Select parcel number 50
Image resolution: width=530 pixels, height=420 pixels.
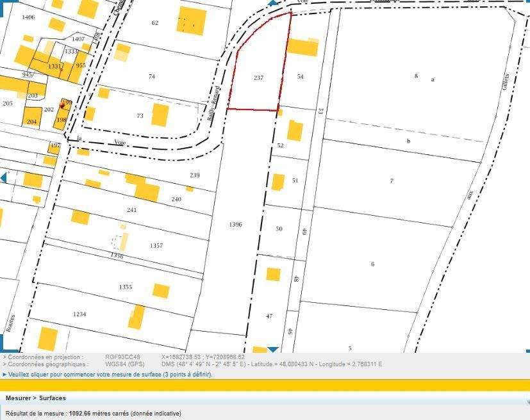click(x=279, y=229)
